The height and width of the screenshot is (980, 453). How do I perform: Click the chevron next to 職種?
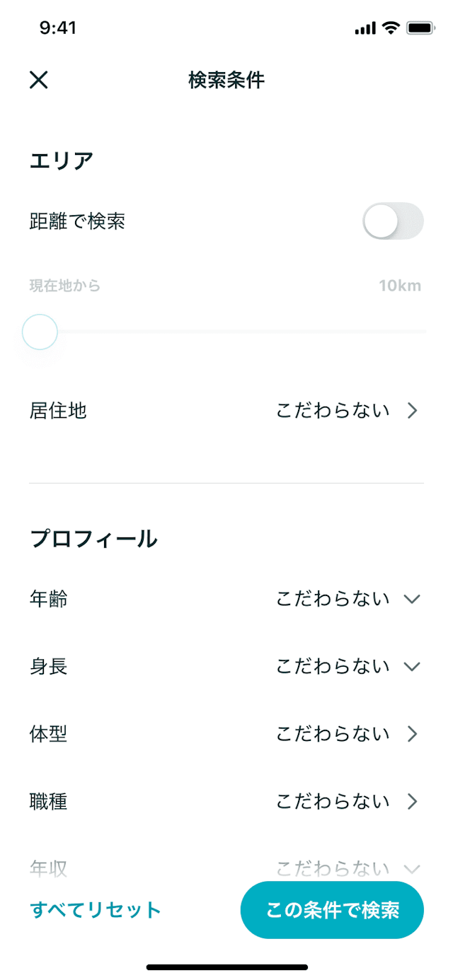413,802
